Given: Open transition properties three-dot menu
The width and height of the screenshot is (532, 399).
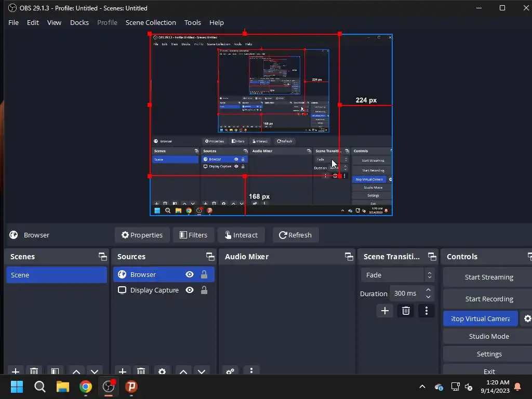Looking at the screenshot, I should [x=427, y=311].
